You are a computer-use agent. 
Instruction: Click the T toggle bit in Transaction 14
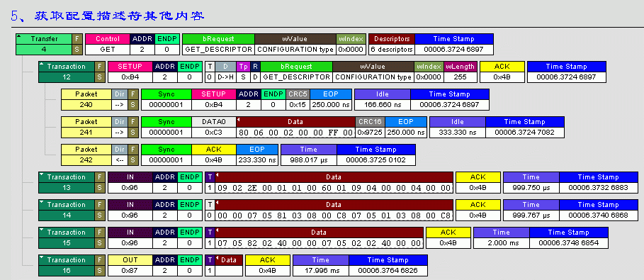[x=210, y=215]
